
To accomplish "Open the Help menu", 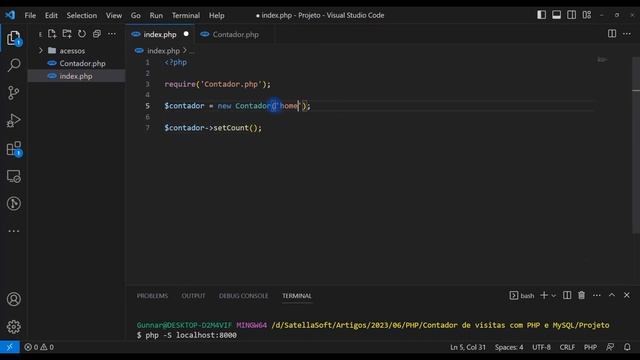I will (217, 15).
